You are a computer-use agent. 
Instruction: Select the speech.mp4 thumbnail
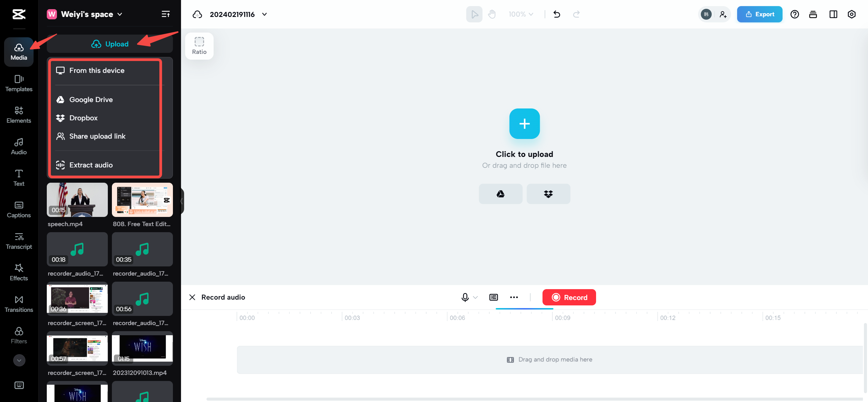tap(77, 200)
